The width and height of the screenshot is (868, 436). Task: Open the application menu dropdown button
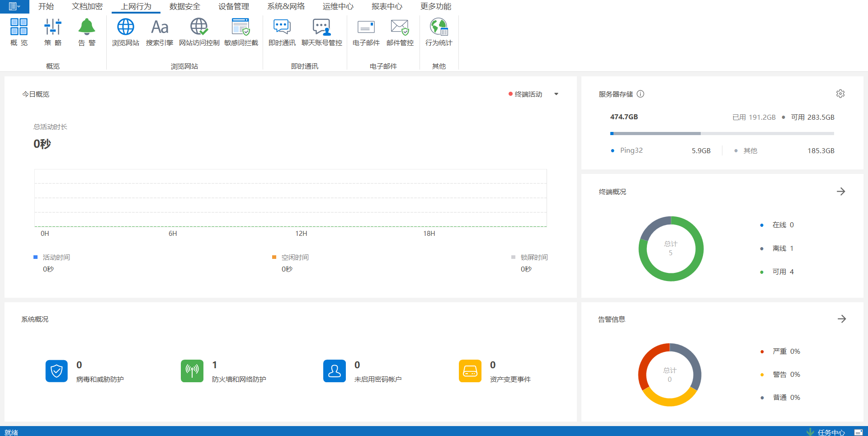click(x=14, y=6)
